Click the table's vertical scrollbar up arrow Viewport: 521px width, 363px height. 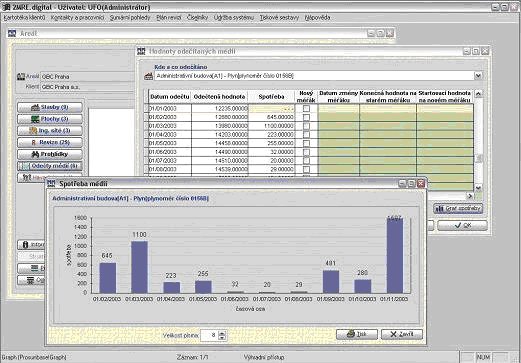coord(478,94)
